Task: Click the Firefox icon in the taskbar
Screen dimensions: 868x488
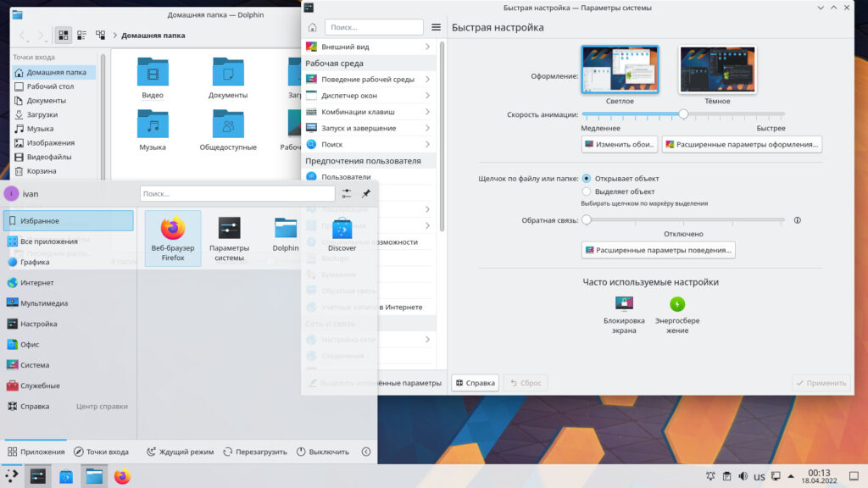Action: 122,477
